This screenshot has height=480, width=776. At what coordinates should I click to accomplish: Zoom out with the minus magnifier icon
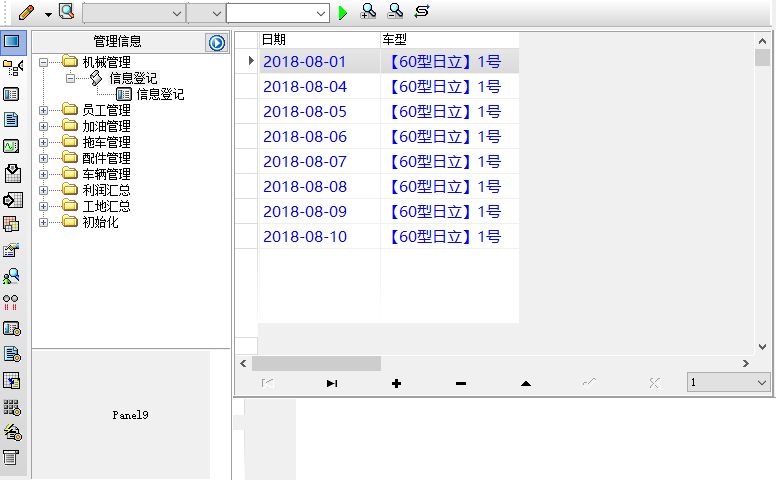pyautogui.click(x=395, y=11)
